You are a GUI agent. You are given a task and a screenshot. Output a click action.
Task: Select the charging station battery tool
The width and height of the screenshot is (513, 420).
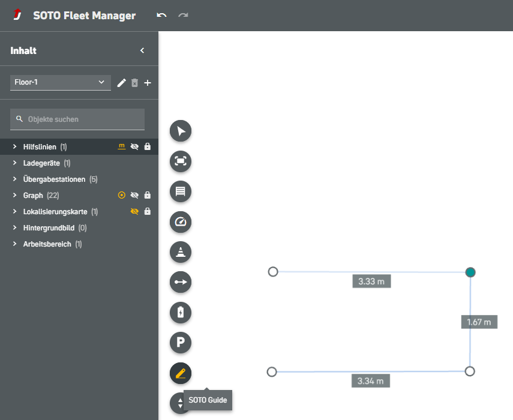tap(181, 312)
